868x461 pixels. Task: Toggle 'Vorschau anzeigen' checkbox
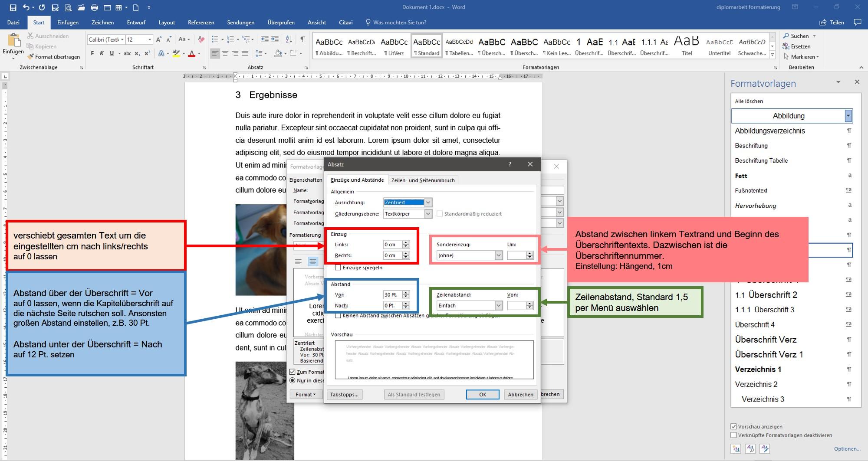tap(734, 426)
